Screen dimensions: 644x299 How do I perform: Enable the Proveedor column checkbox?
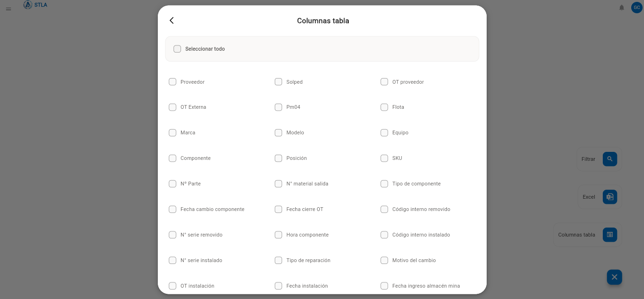pos(172,82)
